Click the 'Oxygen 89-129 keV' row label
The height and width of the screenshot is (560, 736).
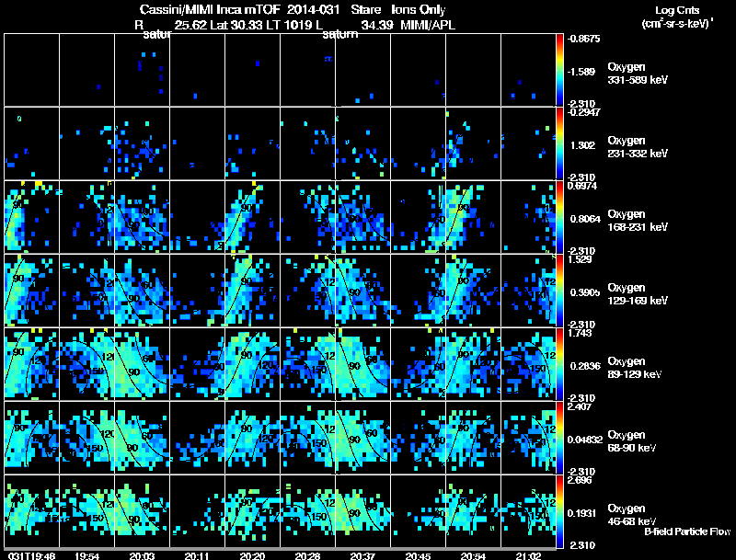pos(635,368)
